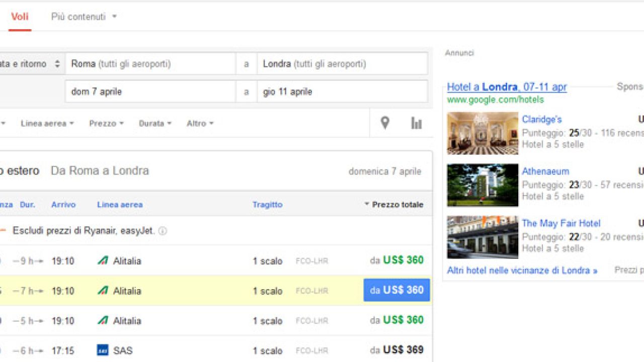
Task: Sort by Prezzo totale column
Action: click(x=396, y=205)
